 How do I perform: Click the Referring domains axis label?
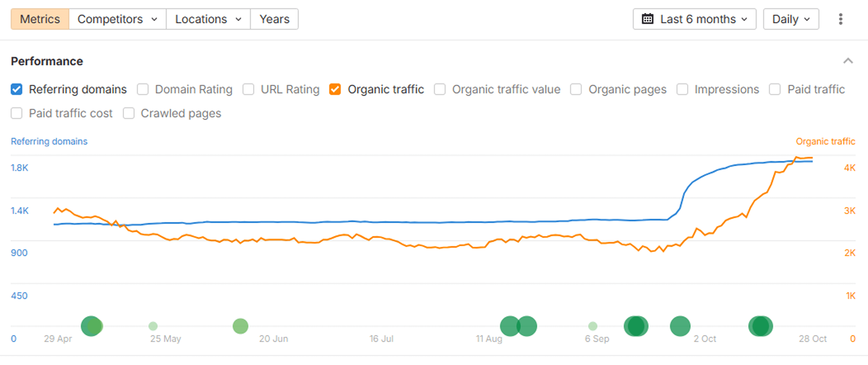[49, 141]
